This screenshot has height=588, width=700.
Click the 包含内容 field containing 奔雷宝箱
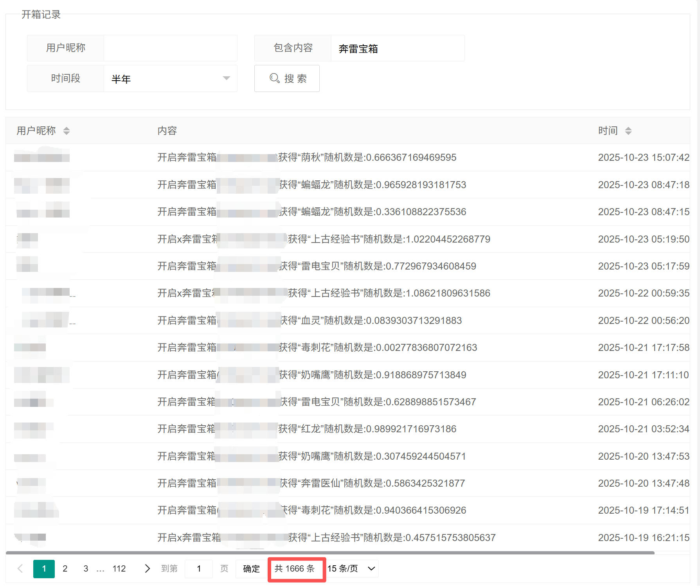click(x=397, y=49)
